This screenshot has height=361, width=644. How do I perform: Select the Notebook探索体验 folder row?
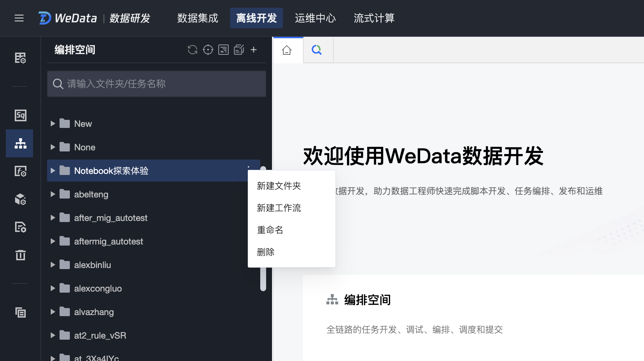[x=154, y=171]
